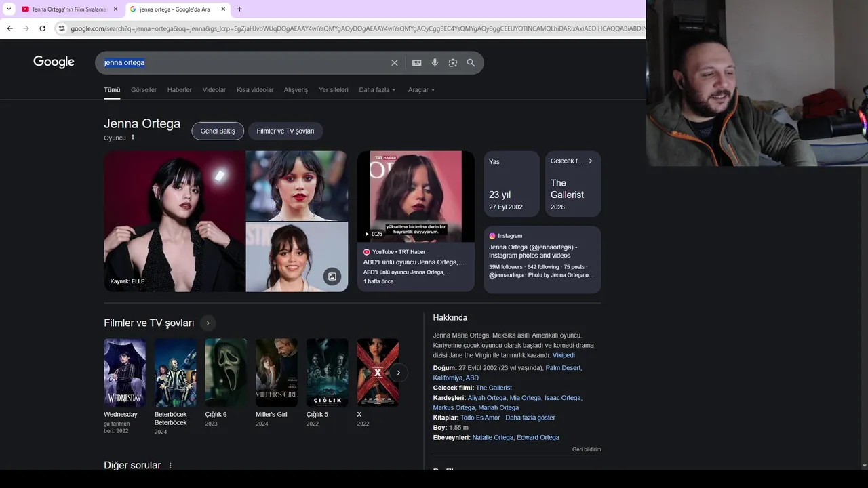Open the Wednesday poster

coord(125,373)
